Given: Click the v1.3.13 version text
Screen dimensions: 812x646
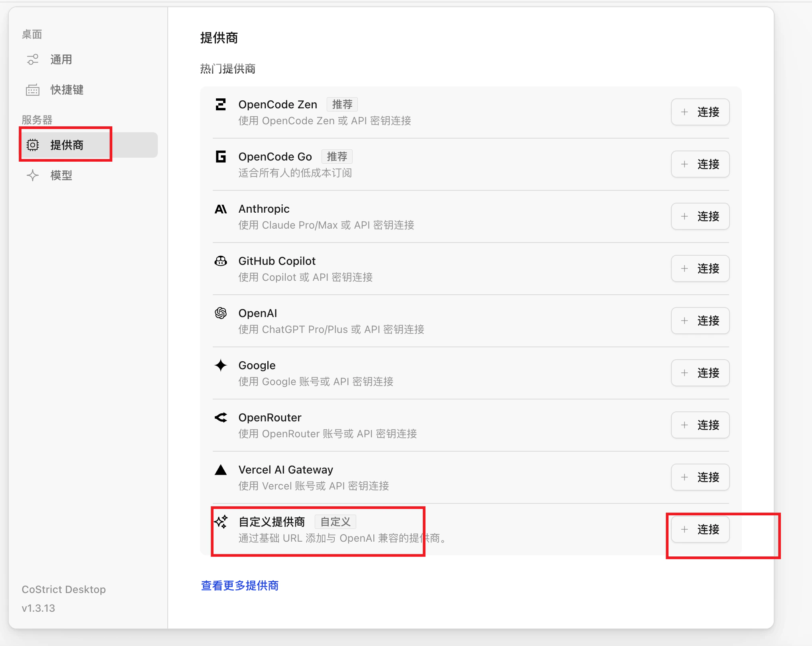Looking at the screenshot, I should (x=38, y=608).
